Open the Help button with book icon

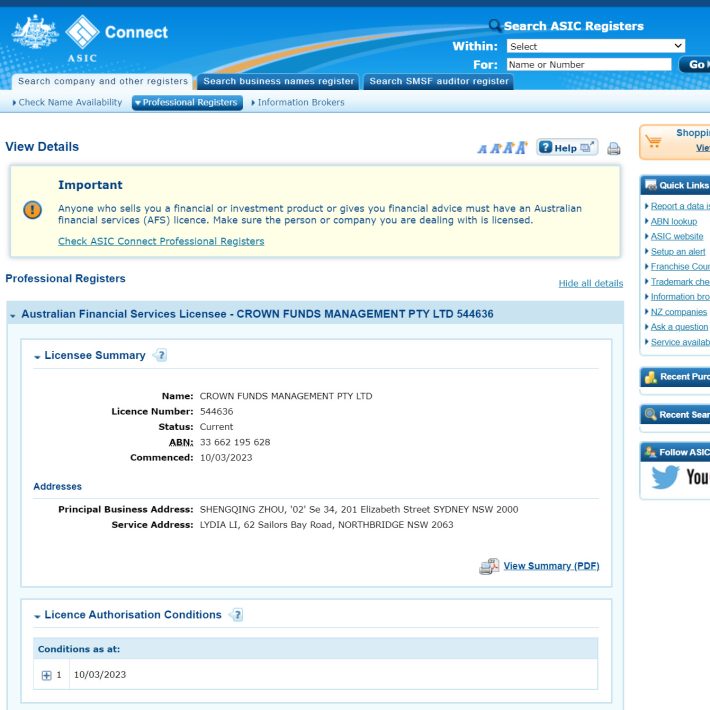click(x=566, y=148)
